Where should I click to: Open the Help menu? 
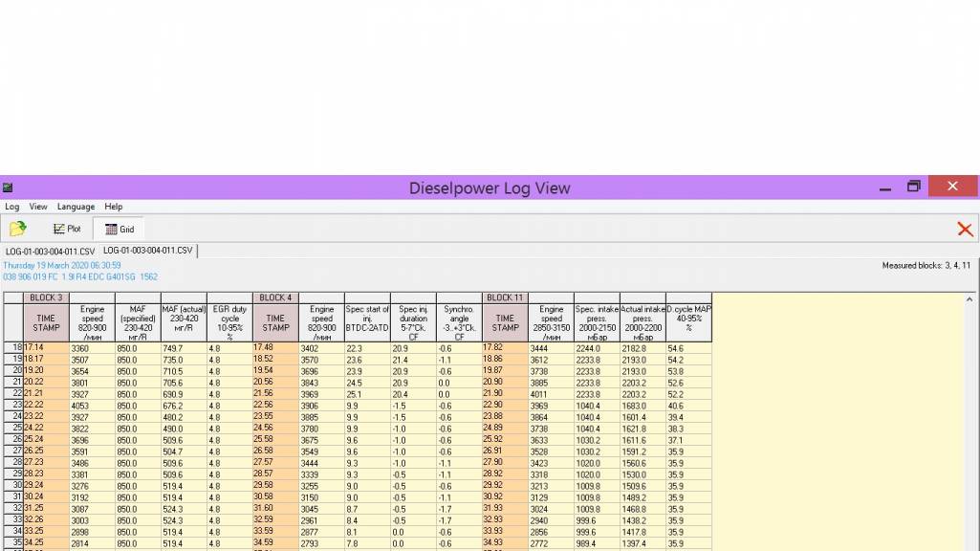tap(114, 207)
